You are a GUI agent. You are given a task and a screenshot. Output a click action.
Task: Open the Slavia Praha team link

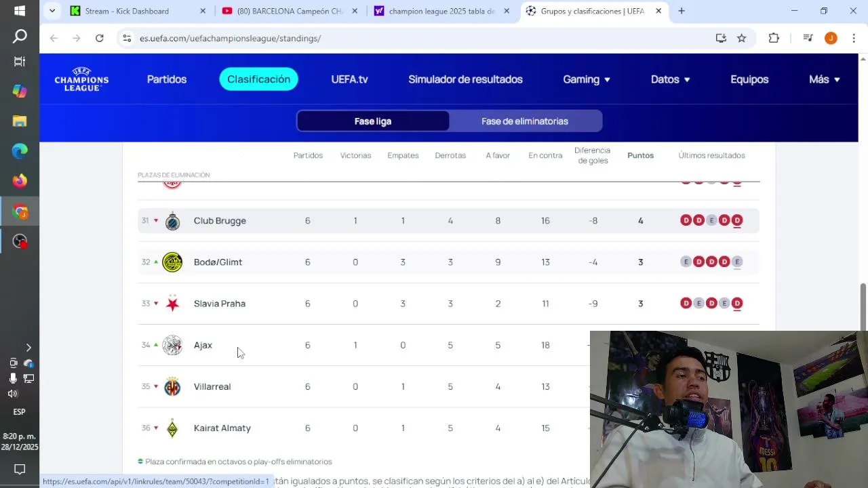point(220,304)
